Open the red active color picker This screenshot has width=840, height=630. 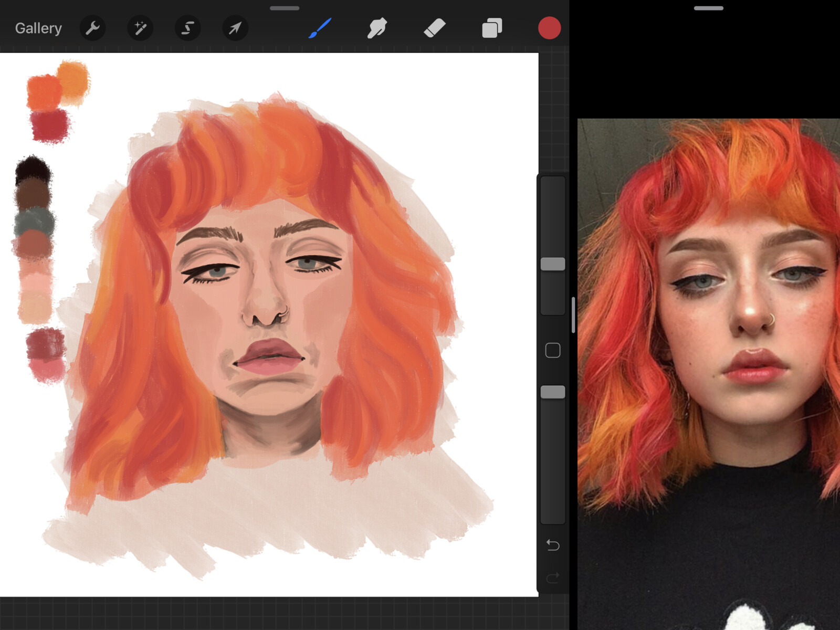pos(549,28)
